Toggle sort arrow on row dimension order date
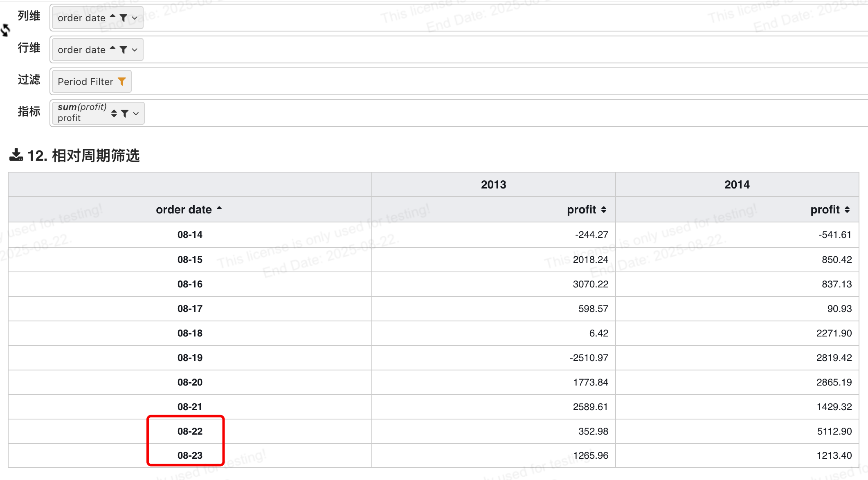The width and height of the screenshot is (868, 480). click(x=112, y=48)
